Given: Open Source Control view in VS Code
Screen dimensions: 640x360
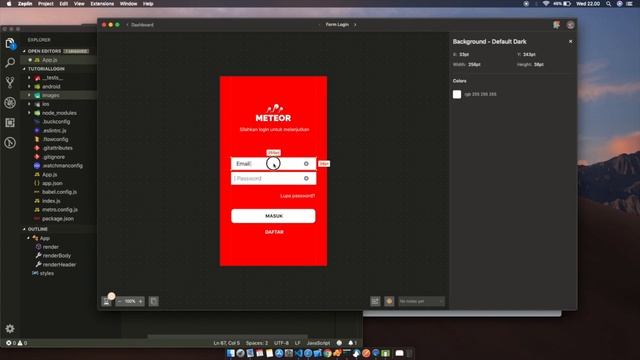Looking at the screenshot, I should point(10,82).
